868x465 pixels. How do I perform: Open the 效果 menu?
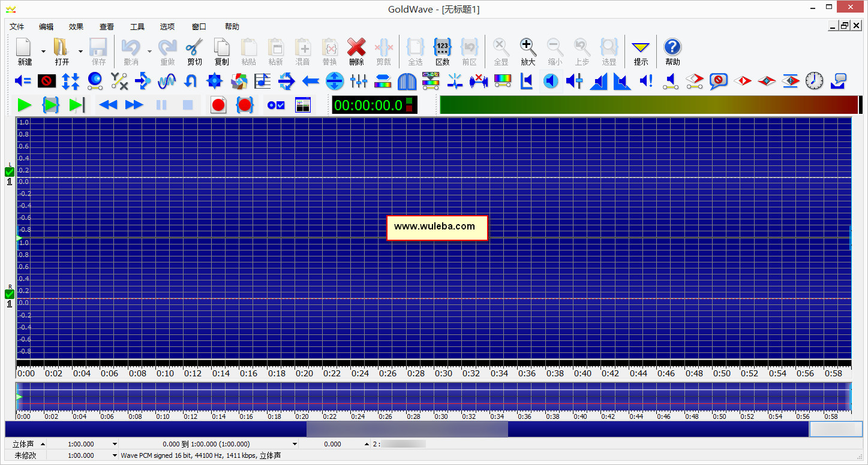click(76, 26)
